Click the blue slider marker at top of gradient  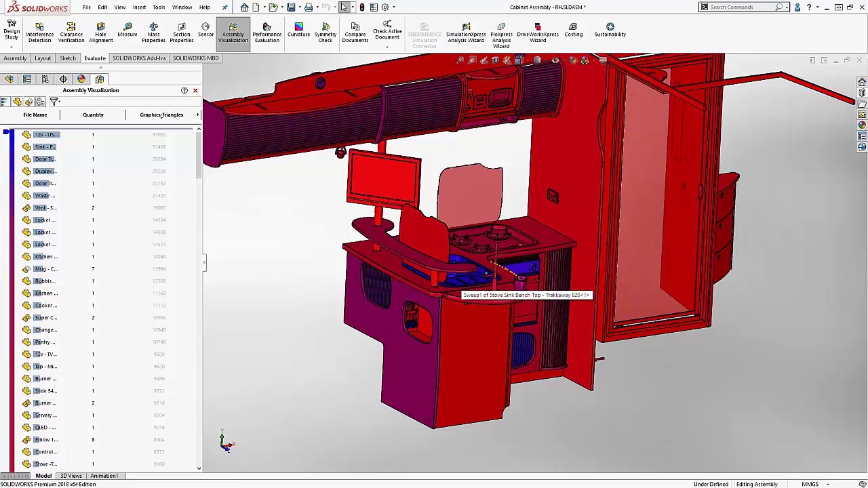(x=5, y=131)
